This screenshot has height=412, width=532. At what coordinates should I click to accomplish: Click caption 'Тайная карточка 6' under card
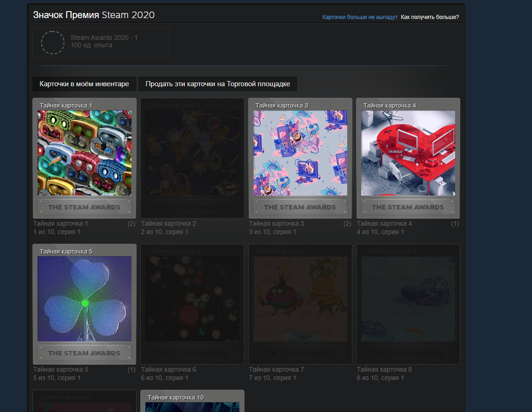(168, 369)
